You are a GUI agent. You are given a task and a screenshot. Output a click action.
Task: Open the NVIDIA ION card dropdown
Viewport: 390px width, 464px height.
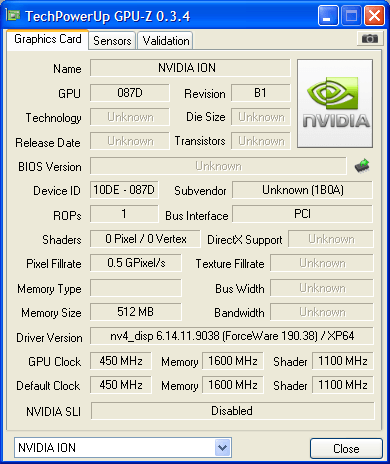tap(223, 447)
